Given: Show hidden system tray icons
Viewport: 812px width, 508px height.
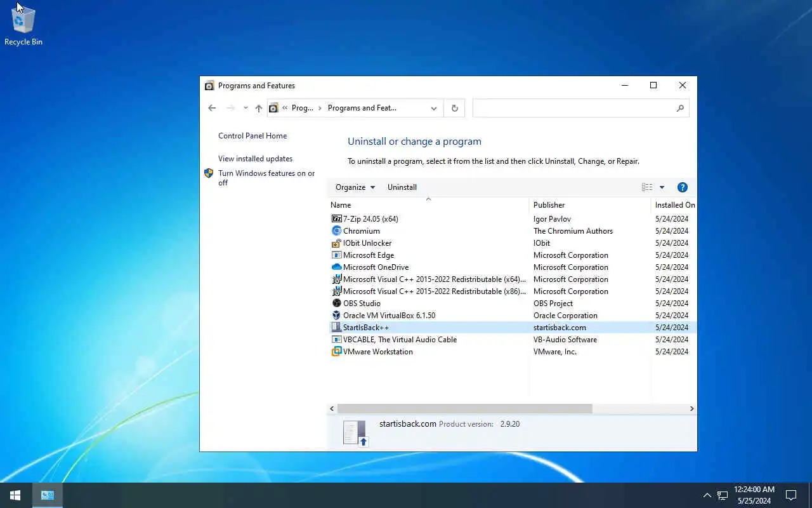Looking at the screenshot, I should click(x=707, y=495).
